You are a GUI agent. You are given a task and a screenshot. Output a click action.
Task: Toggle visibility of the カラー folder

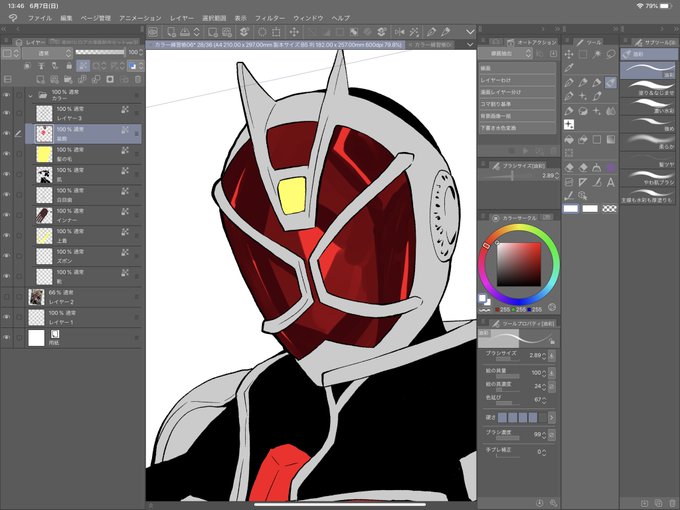tap(7, 95)
